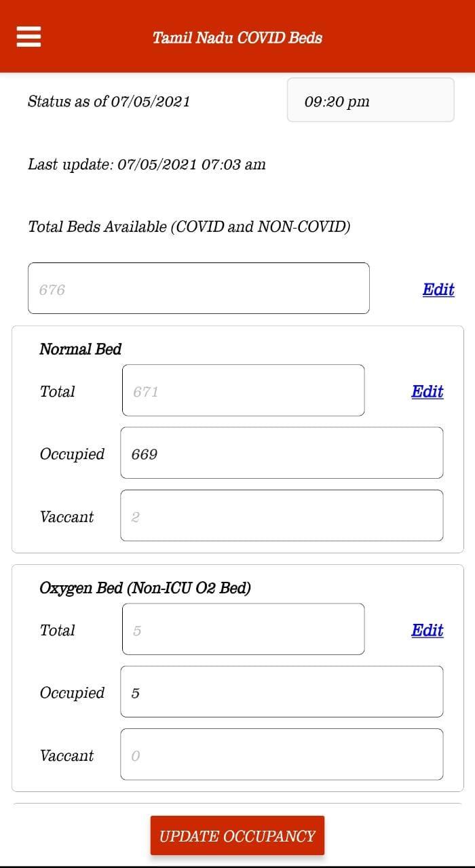Click the Total Beds Available field showing 676

pyautogui.click(x=199, y=288)
